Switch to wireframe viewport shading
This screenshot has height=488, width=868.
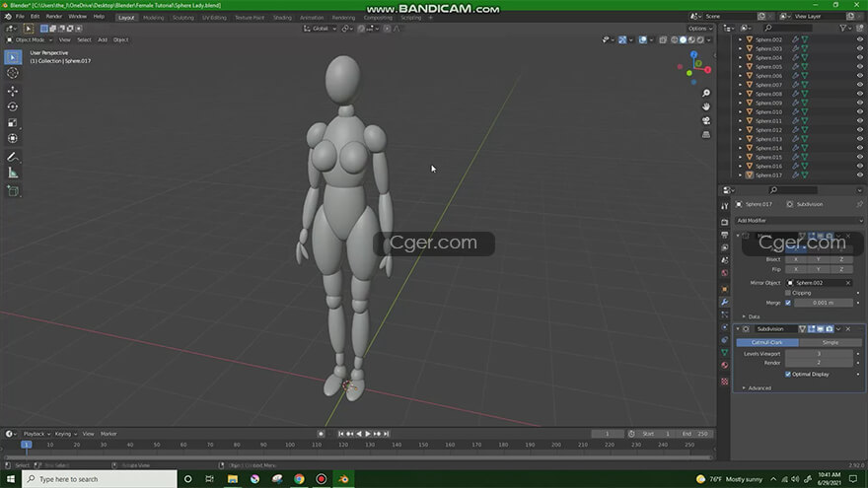tap(675, 39)
